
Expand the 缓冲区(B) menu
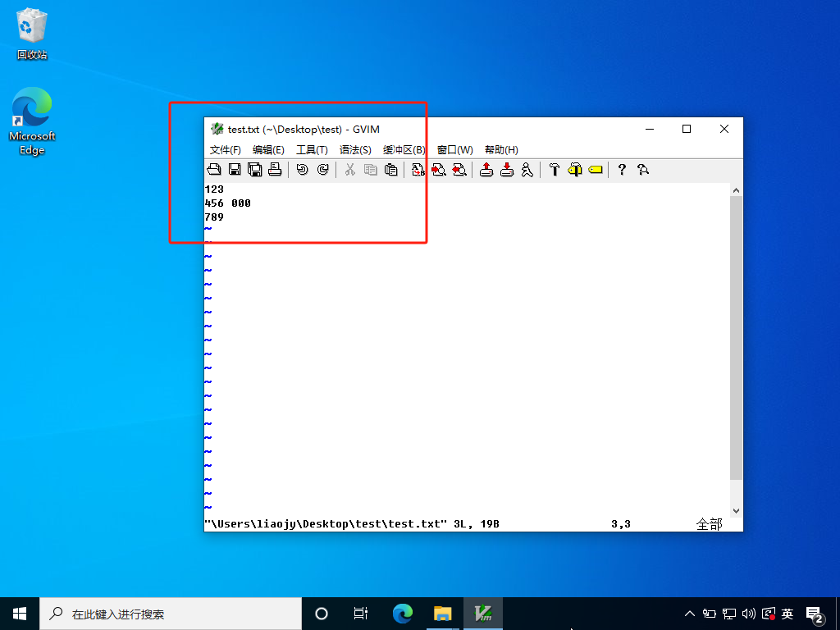coord(404,150)
